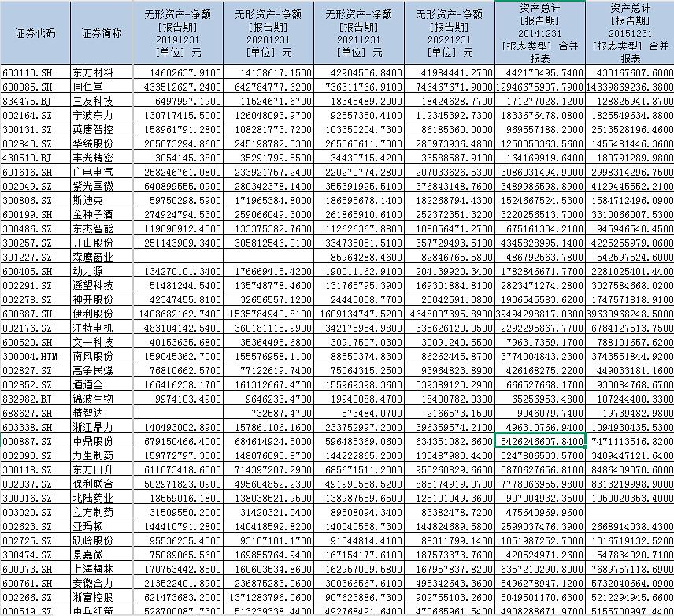The width and height of the screenshot is (674, 616).
Task: Select cell with code 834475.BJ
Action: pos(35,101)
